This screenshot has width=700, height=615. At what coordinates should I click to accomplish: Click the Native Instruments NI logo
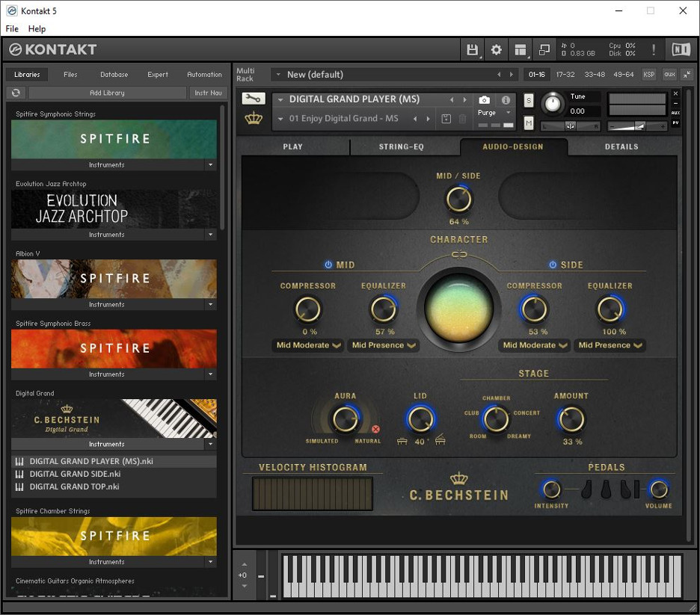tap(681, 49)
